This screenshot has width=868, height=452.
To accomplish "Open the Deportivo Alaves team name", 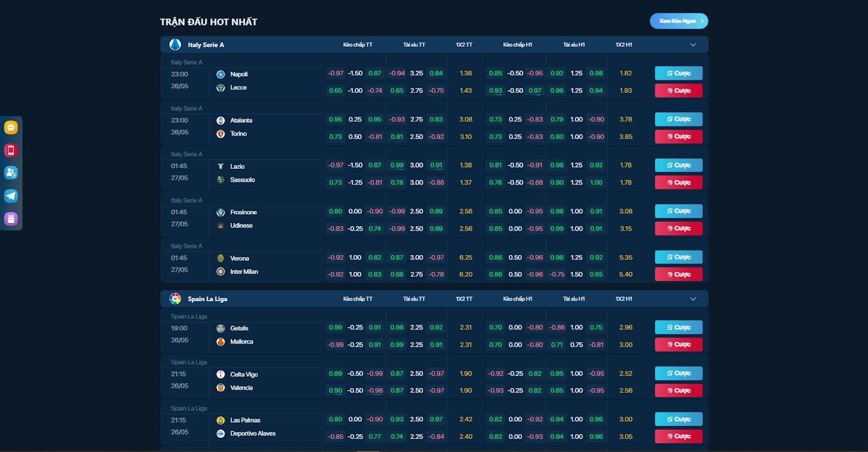I will pyautogui.click(x=253, y=434).
